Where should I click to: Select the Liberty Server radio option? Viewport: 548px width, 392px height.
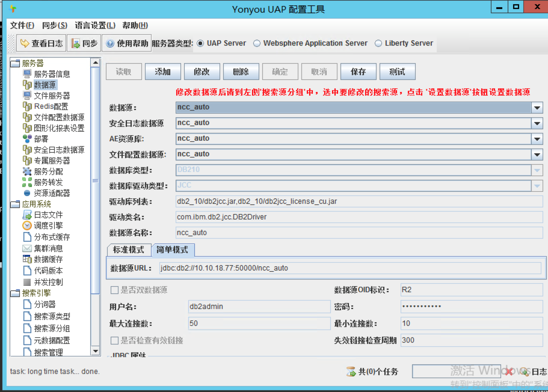coord(378,44)
